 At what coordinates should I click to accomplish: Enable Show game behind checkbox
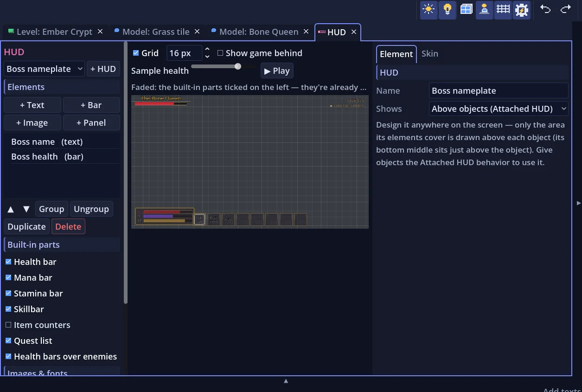[x=220, y=53]
